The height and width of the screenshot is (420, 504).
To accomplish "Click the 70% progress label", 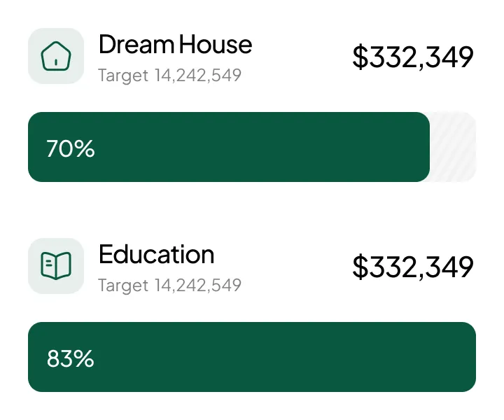I will pyautogui.click(x=70, y=149).
